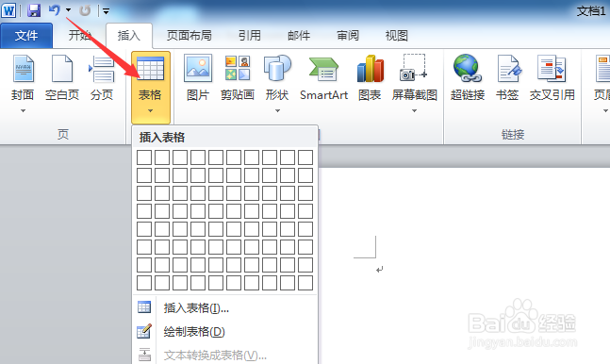The height and width of the screenshot is (364, 610).
Task: Select the 插入 (Insert) tab
Action: [129, 36]
